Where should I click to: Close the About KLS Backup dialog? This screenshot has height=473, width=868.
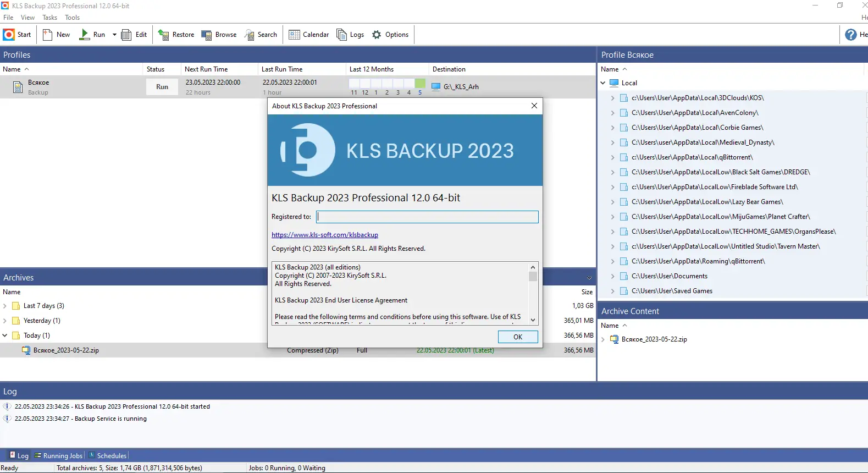tap(534, 106)
